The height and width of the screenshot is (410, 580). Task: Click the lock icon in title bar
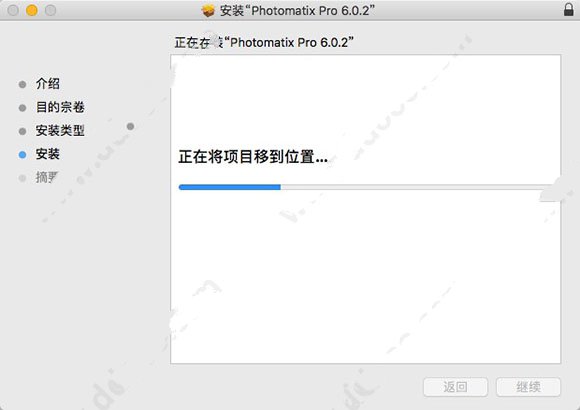[x=569, y=10]
